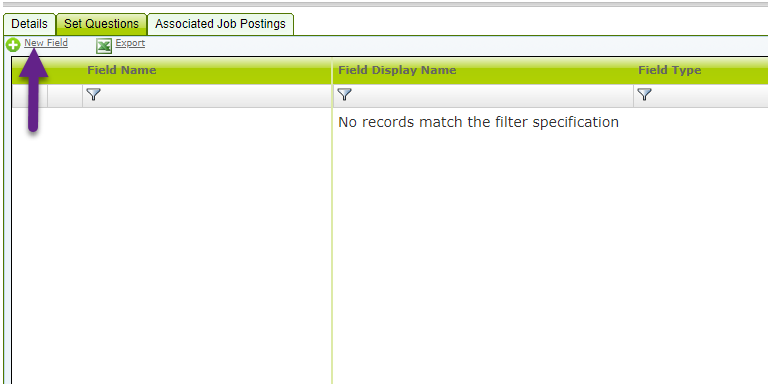Click the New Field link
This screenshot has height=384, width=768.
(46, 43)
